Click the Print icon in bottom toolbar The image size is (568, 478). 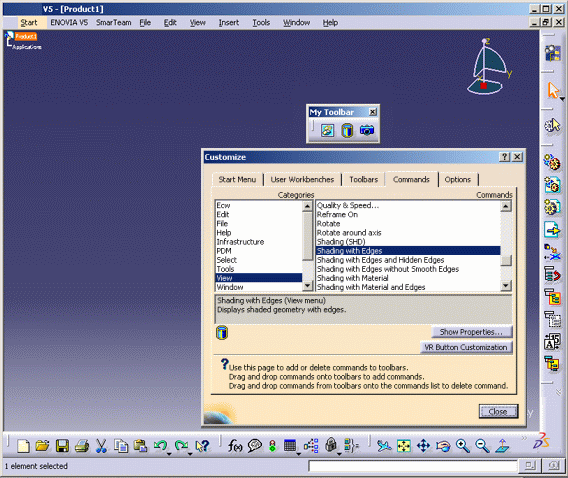click(82, 446)
